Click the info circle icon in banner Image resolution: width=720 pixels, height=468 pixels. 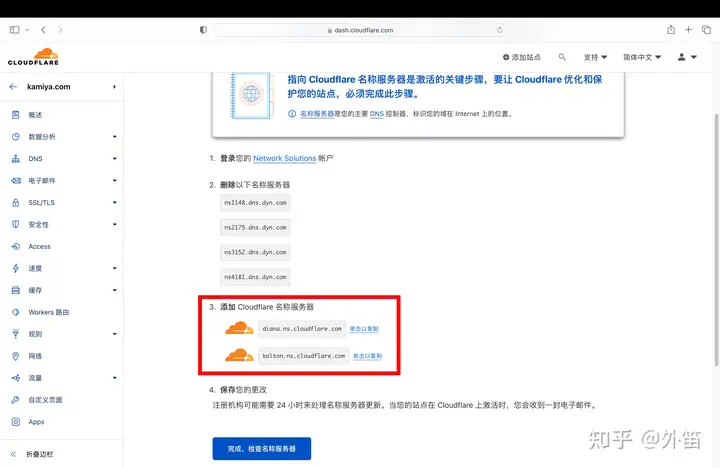pos(292,114)
